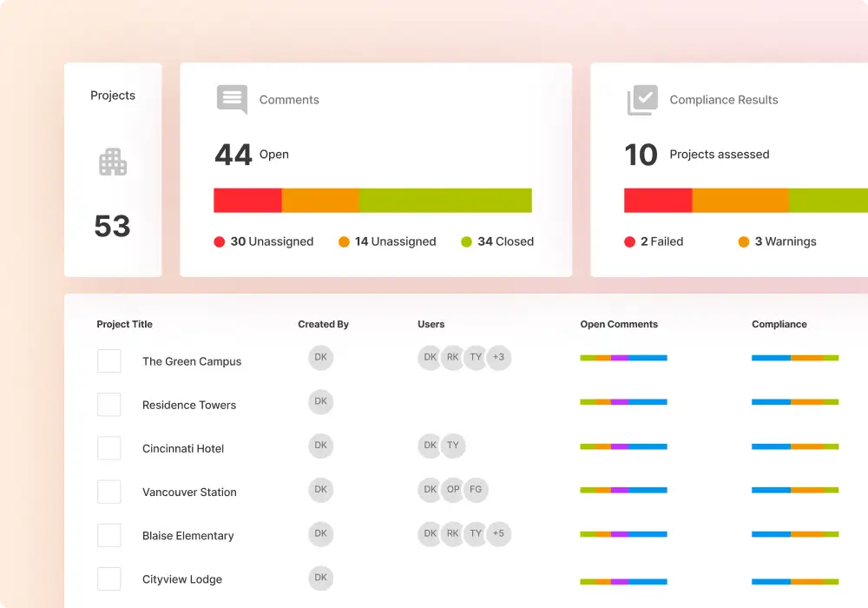
Task: Select the FG avatar in Vancouver Station row
Action: pos(476,489)
